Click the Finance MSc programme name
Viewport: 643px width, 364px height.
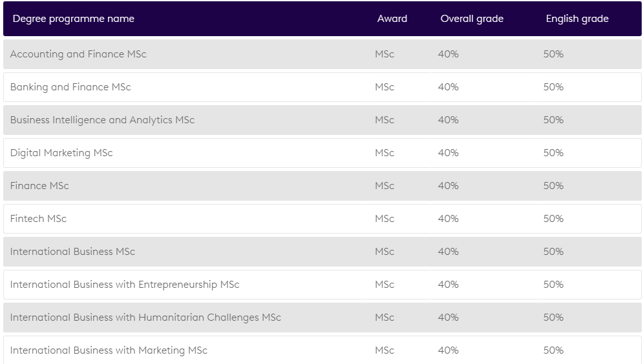[39, 186]
